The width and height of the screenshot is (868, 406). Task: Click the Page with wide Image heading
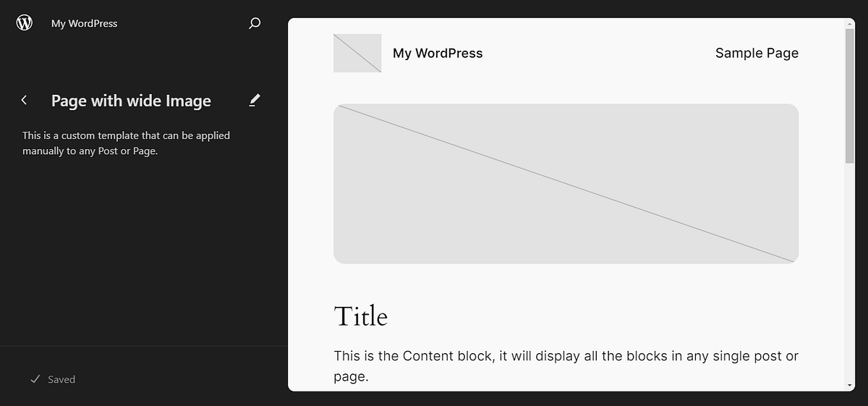click(131, 101)
